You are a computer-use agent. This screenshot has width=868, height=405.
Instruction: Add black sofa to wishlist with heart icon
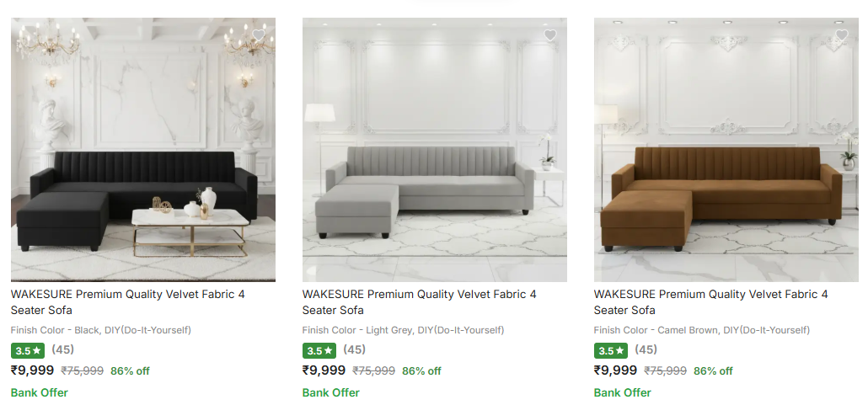coord(259,35)
